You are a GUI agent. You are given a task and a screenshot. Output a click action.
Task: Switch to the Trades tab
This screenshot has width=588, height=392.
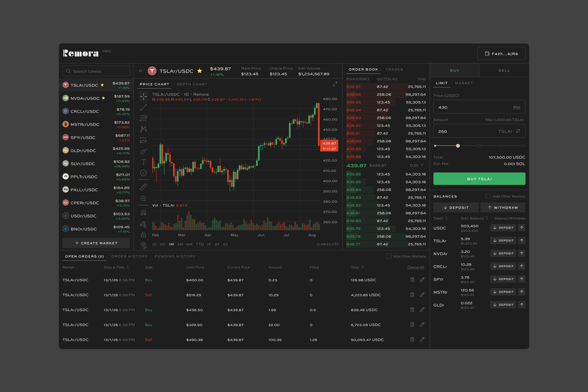pos(394,70)
